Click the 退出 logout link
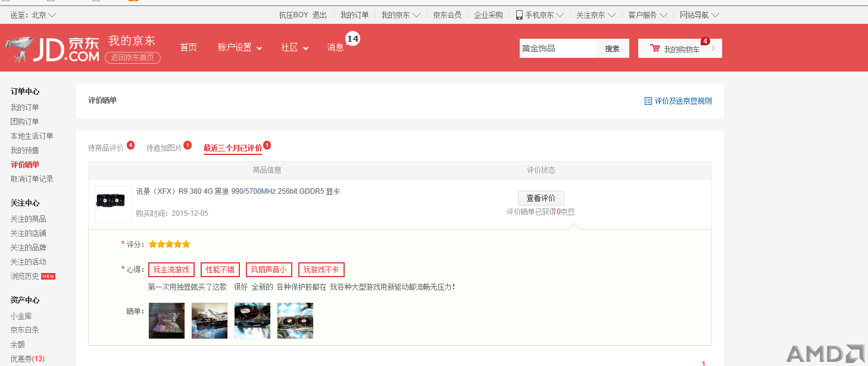This screenshot has height=366, width=868. click(320, 15)
